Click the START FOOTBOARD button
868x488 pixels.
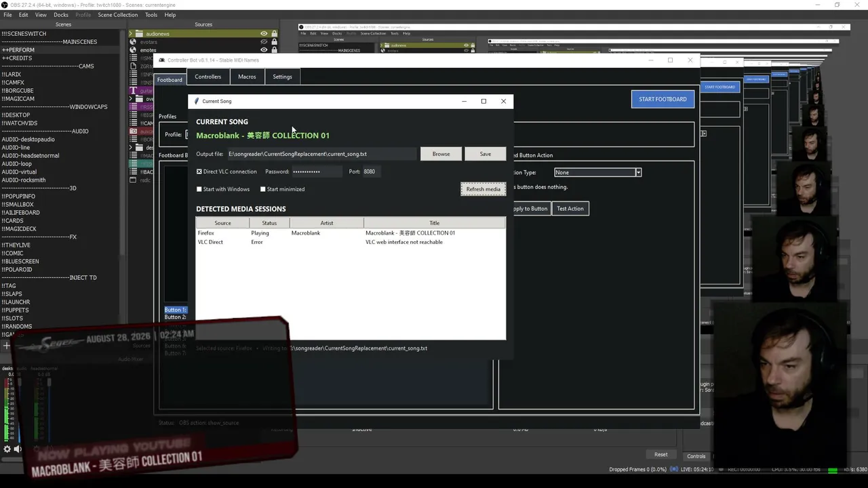(663, 99)
